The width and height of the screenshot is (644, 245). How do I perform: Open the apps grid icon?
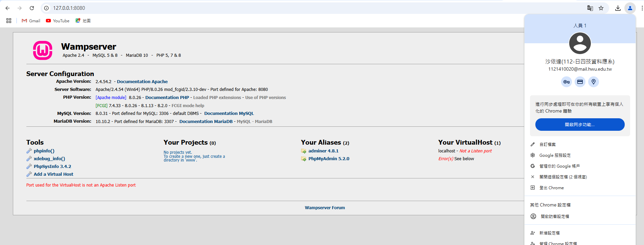pos(9,21)
